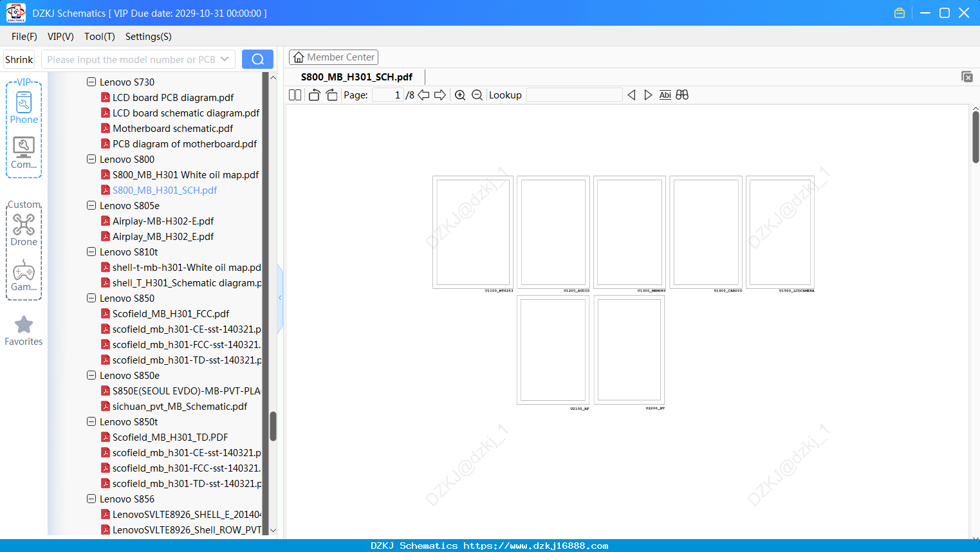This screenshot has height=552, width=980.
Task: Open the Settings(S) menu
Action: click(x=149, y=37)
